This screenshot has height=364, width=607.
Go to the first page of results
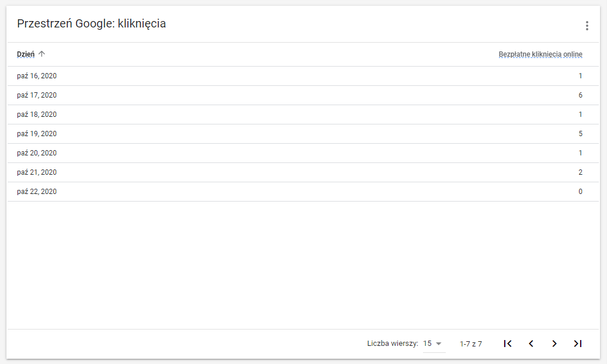pos(508,344)
